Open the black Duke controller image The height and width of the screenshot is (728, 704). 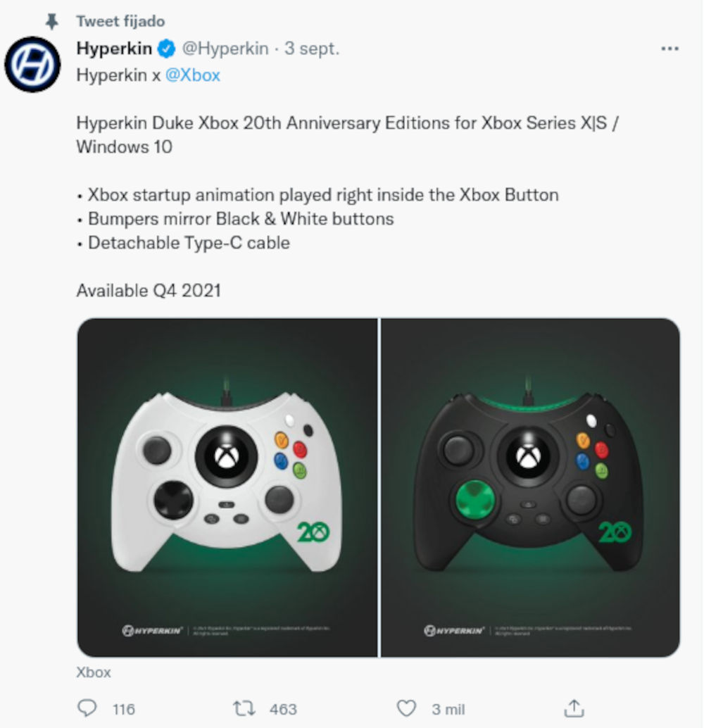point(530,487)
